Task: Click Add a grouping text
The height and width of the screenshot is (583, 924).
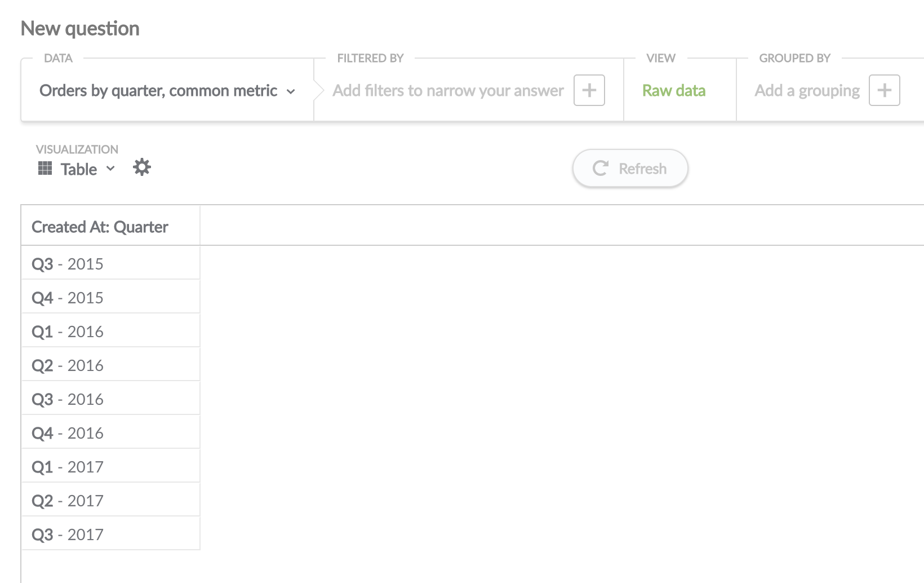Action: [807, 90]
